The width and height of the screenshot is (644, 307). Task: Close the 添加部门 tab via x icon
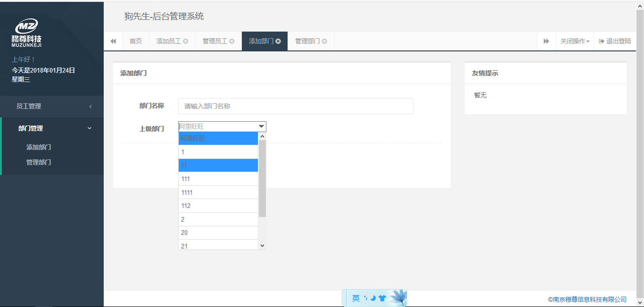pyautogui.click(x=278, y=41)
